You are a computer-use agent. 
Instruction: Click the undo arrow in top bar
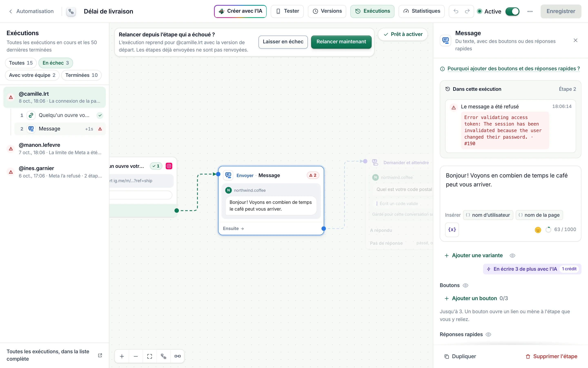(x=456, y=11)
